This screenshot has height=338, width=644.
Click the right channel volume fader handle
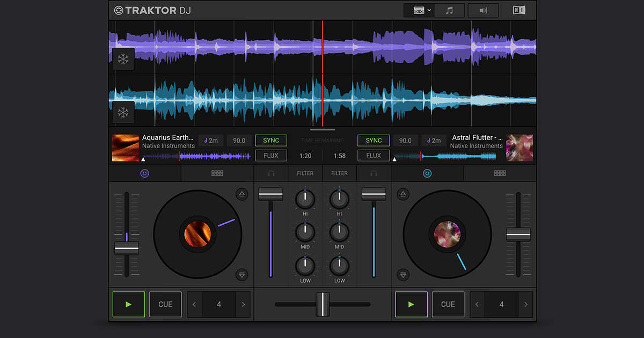click(374, 194)
